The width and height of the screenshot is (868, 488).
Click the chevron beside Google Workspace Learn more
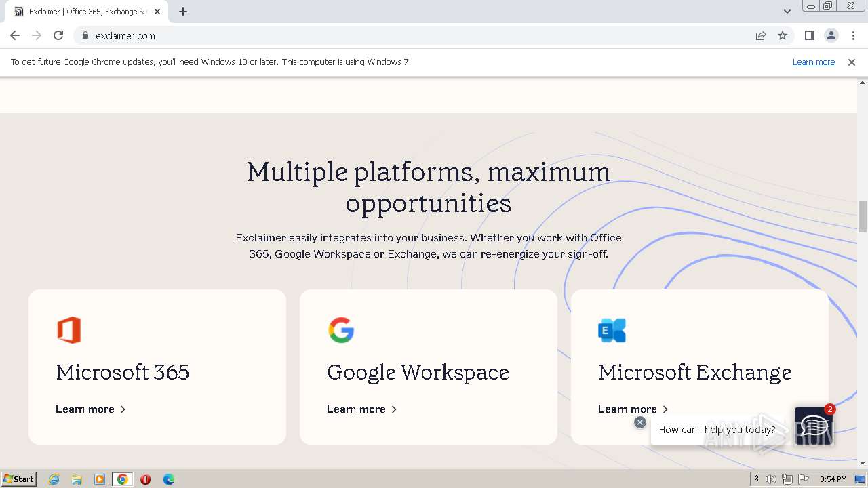[x=394, y=409]
